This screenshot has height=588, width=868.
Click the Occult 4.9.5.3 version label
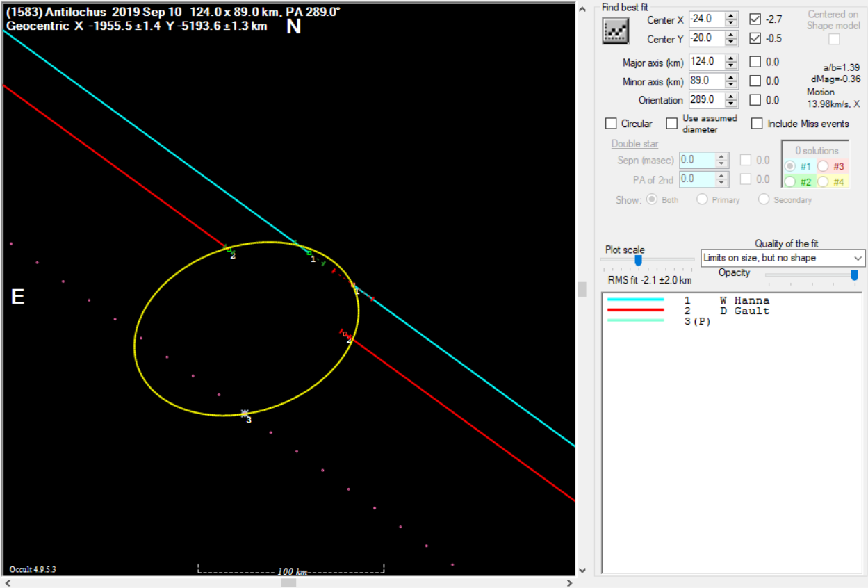point(33,569)
